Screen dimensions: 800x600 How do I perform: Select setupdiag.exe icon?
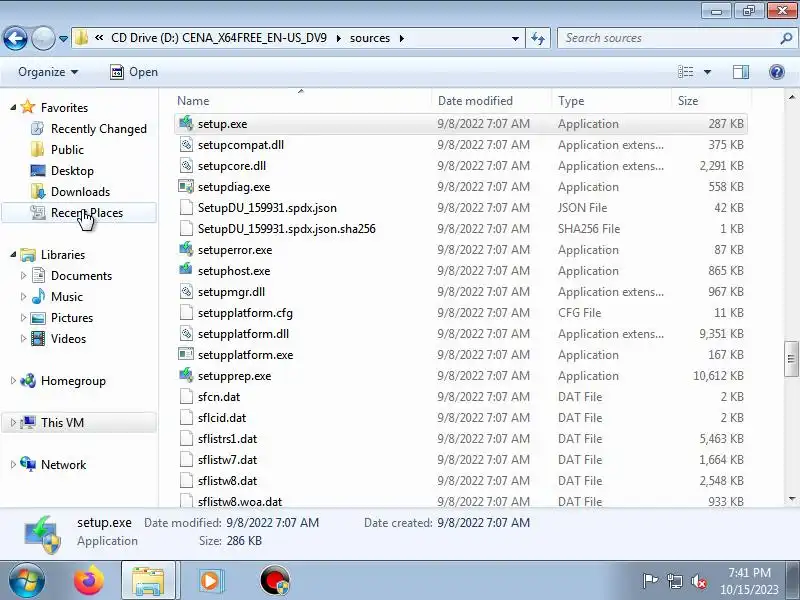pos(186,186)
